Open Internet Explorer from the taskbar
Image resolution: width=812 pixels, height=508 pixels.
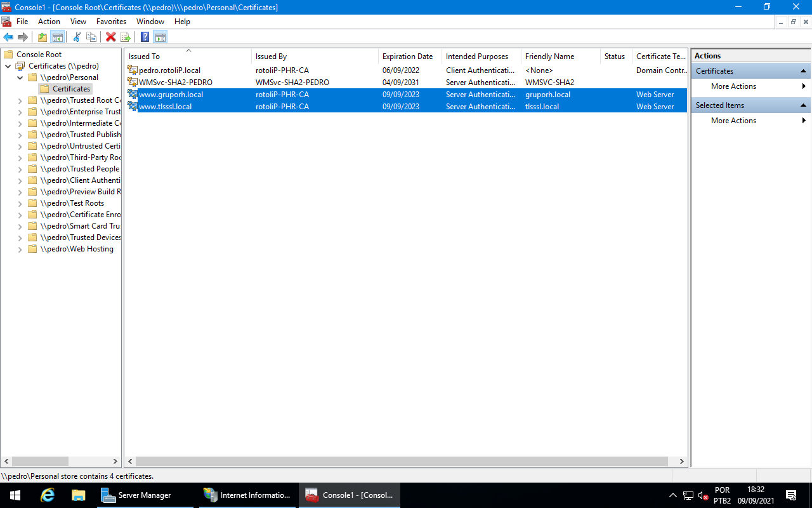[48, 495]
